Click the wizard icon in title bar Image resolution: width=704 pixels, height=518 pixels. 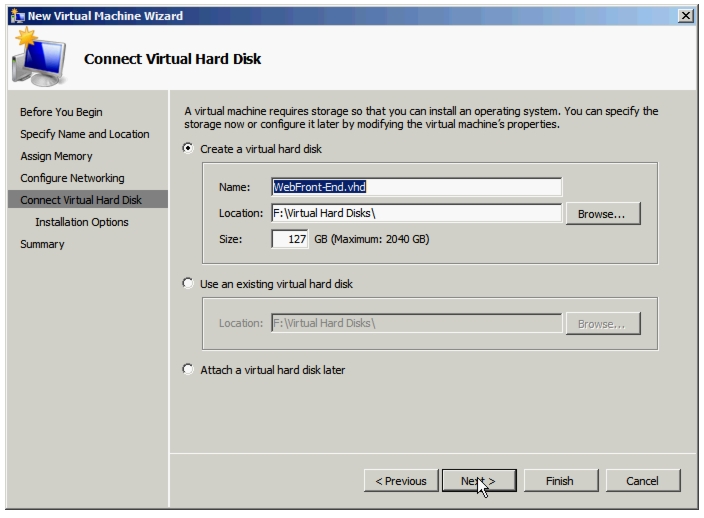18,16
